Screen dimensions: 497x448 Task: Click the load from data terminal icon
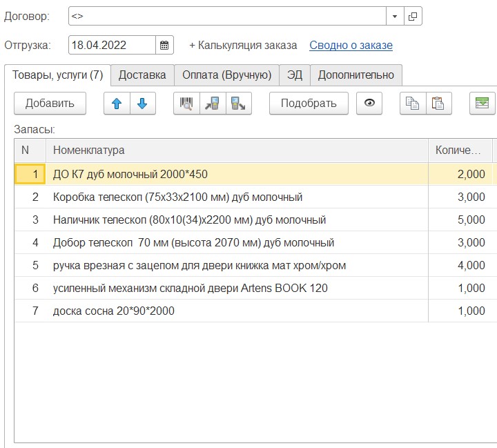pos(213,104)
